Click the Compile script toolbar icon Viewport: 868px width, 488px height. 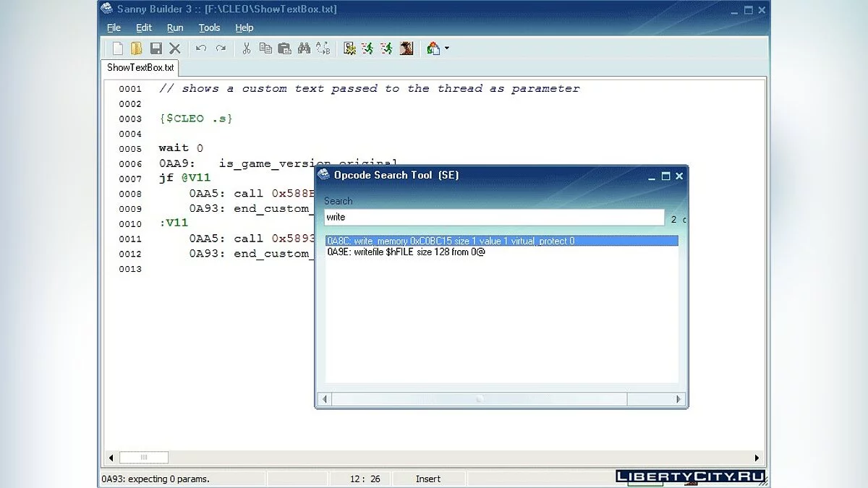coord(350,48)
